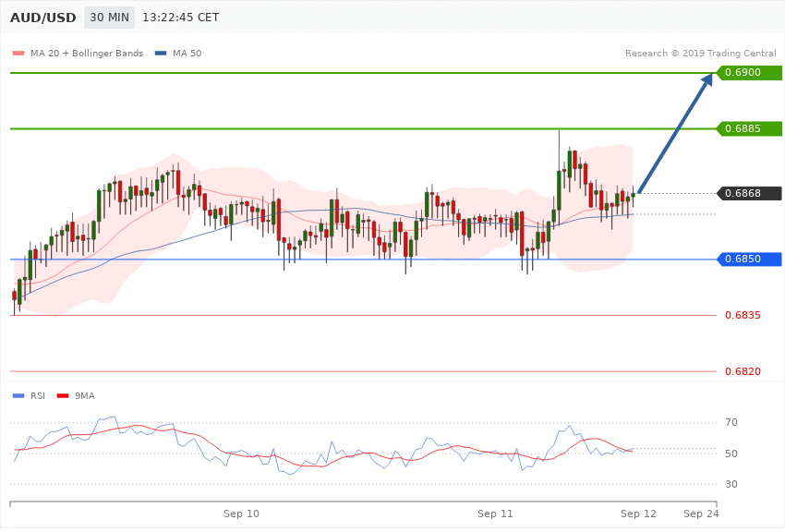Click the 13:22:45 CET timestamp

click(181, 18)
